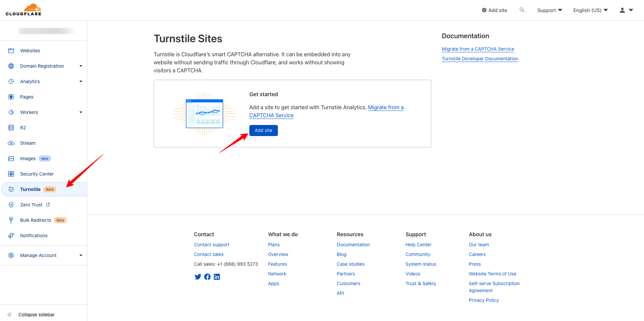Open the account profile menu
The height and width of the screenshot is (321, 644).
coord(626,10)
